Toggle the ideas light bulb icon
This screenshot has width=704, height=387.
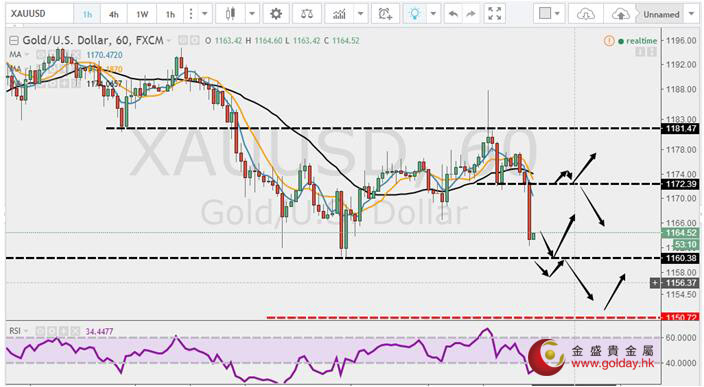(414, 14)
